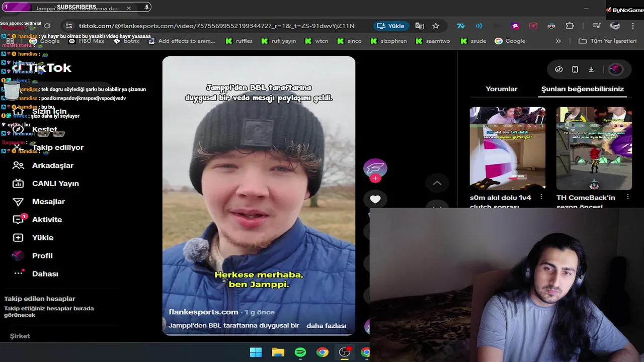Open Chrome profile avatar in toolbar
Viewport: 644px width, 362px height.
[615, 26]
